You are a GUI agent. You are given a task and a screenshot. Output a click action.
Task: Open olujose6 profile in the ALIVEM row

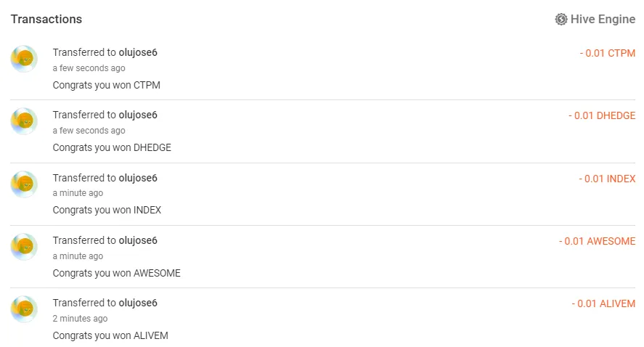[138, 303]
